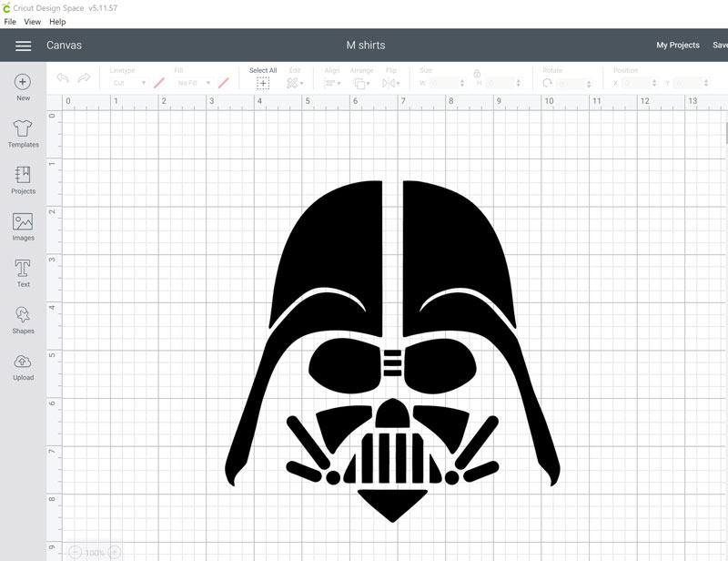
Task: Open the Edit dropdown
Action: (x=295, y=83)
